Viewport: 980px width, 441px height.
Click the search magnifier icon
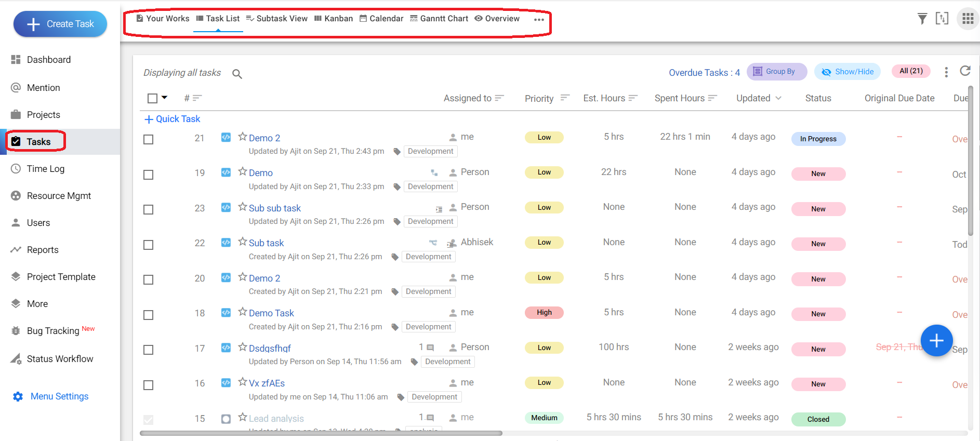coord(237,74)
